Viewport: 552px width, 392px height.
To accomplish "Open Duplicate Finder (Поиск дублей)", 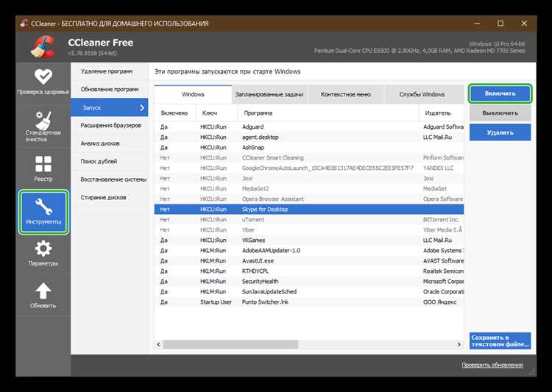I will point(110,162).
